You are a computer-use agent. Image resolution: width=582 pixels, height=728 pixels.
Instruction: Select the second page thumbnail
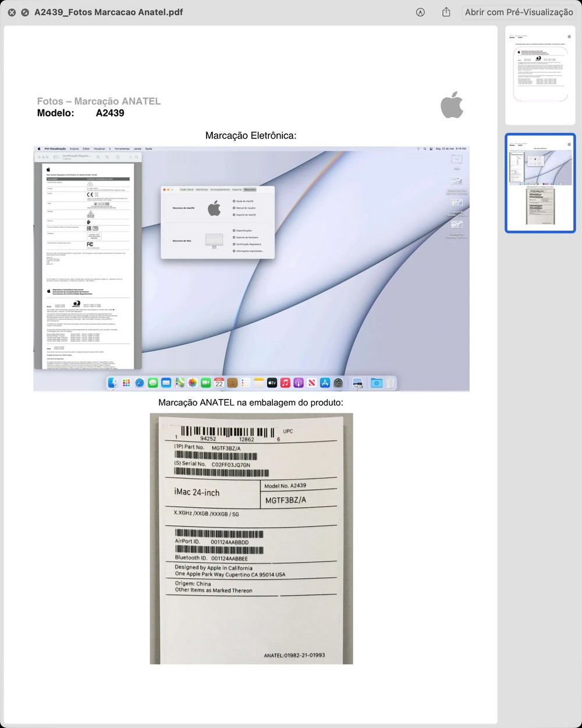click(540, 183)
